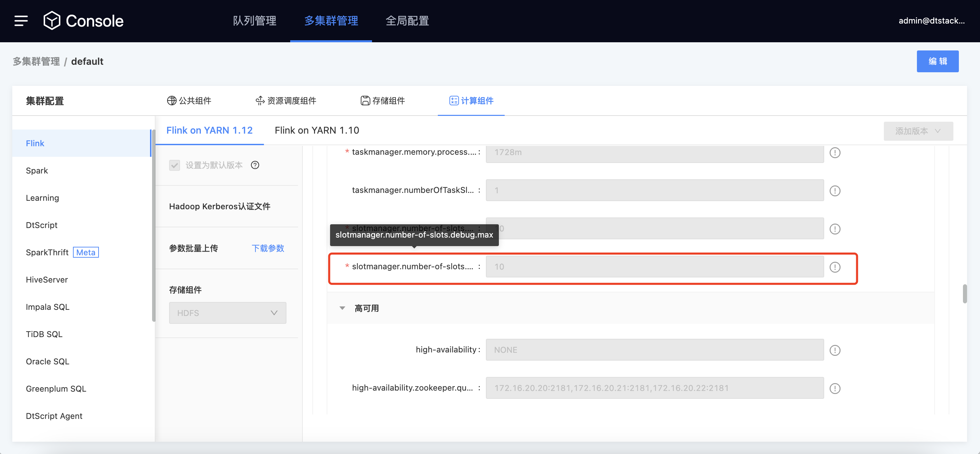980x454 pixels.
Task: Select the 计算组件 tab
Action: (x=471, y=101)
